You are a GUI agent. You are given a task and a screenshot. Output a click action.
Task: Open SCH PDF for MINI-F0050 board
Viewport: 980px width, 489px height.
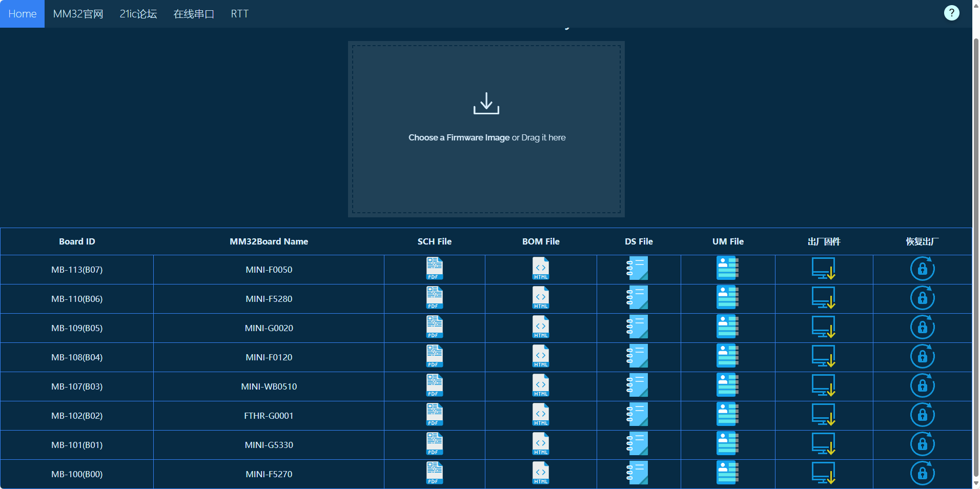click(434, 269)
